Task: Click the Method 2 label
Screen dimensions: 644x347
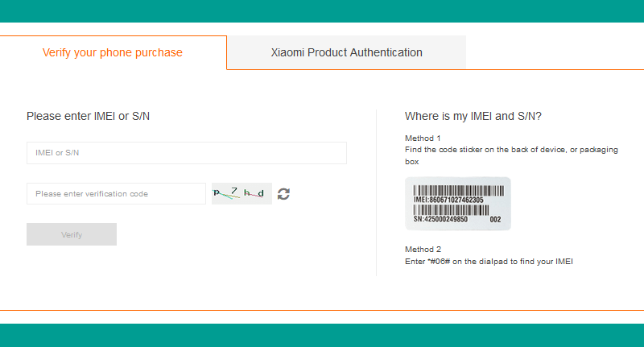Action: pos(423,250)
